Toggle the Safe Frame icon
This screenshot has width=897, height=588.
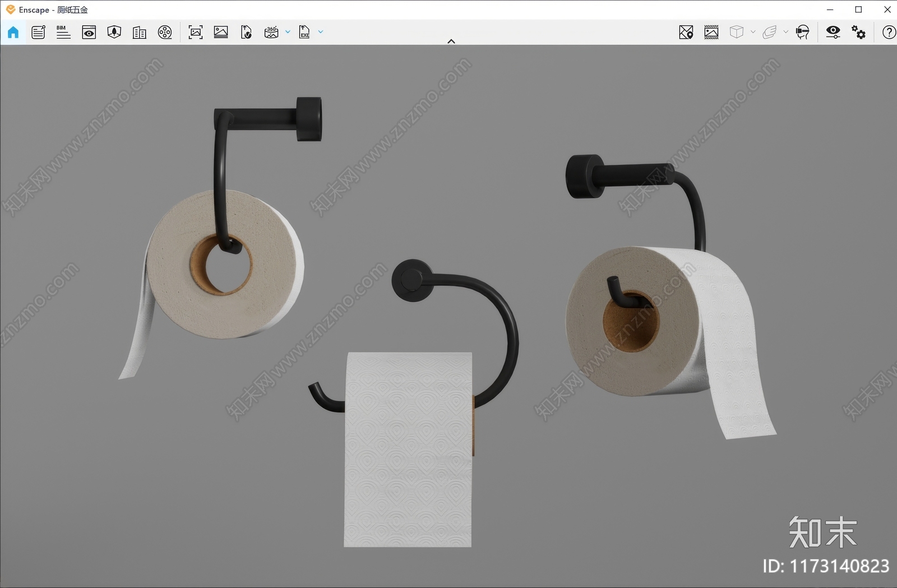tap(711, 32)
